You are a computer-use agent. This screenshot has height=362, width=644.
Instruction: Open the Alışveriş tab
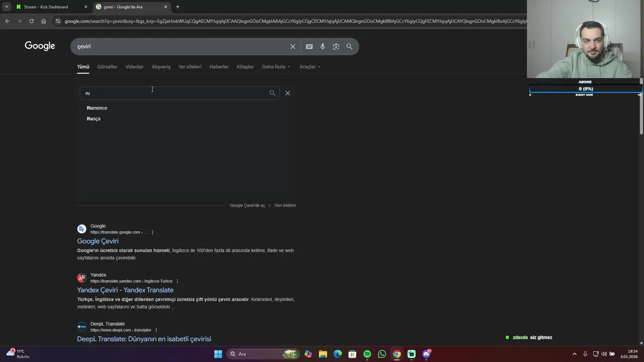pos(161,67)
